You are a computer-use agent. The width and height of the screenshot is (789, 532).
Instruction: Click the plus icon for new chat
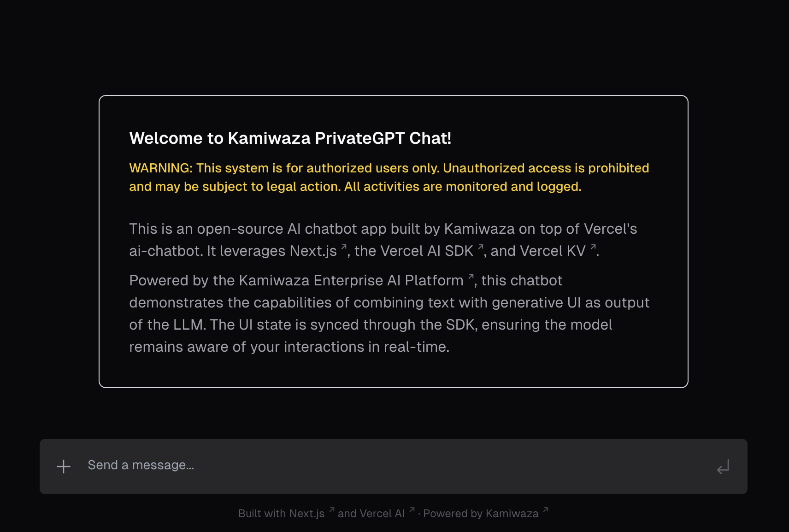(x=64, y=467)
